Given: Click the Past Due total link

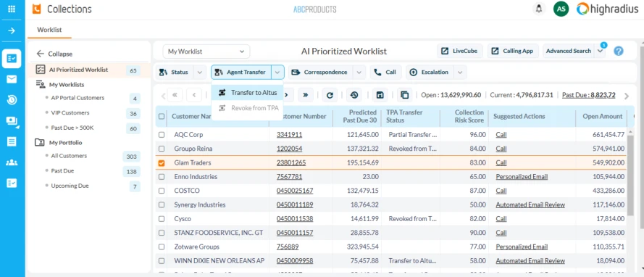Looking at the screenshot, I should [588, 95].
